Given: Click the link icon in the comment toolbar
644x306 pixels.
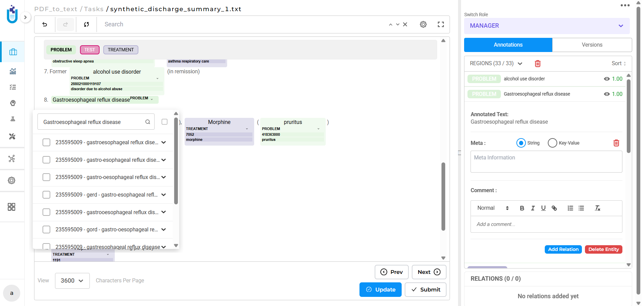Looking at the screenshot, I should [x=554, y=208].
